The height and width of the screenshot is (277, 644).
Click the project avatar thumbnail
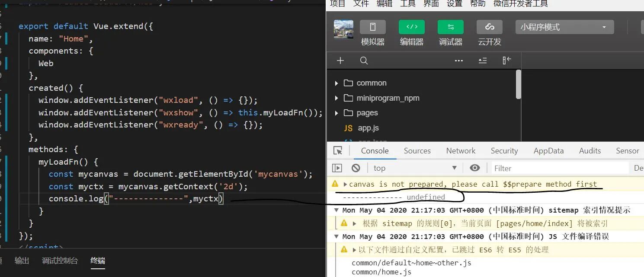click(343, 29)
